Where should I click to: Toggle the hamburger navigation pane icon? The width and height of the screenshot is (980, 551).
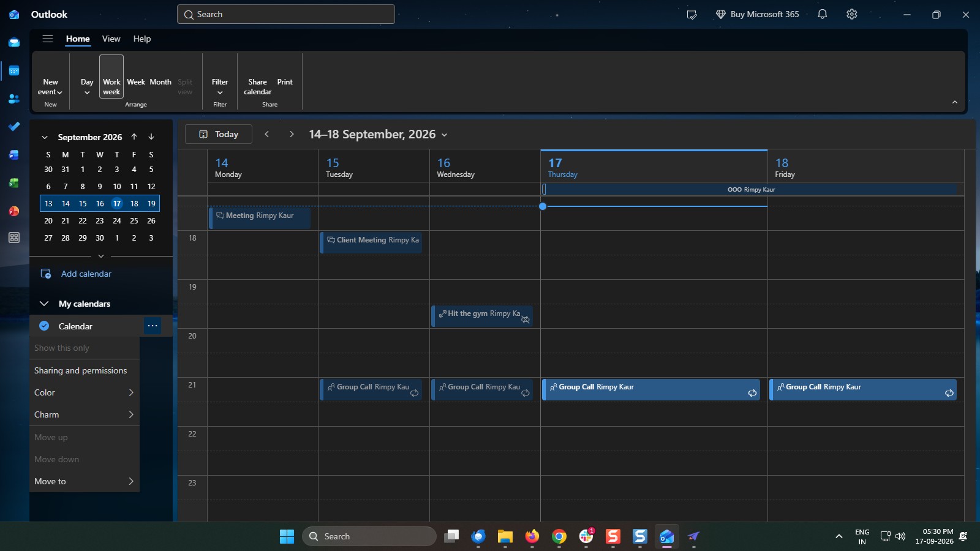coord(47,39)
